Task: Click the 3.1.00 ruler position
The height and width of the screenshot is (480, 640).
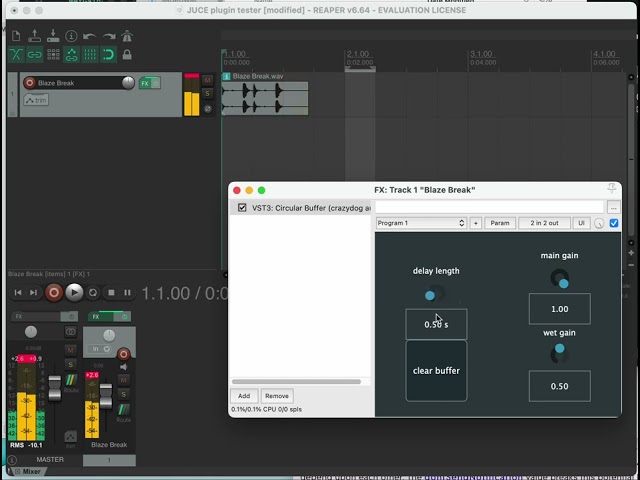Action: (481, 54)
